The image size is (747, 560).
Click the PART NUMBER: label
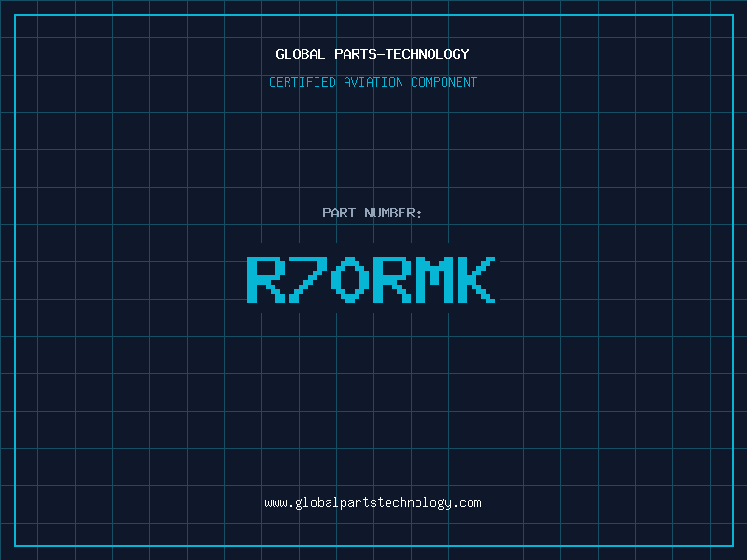(x=373, y=213)
